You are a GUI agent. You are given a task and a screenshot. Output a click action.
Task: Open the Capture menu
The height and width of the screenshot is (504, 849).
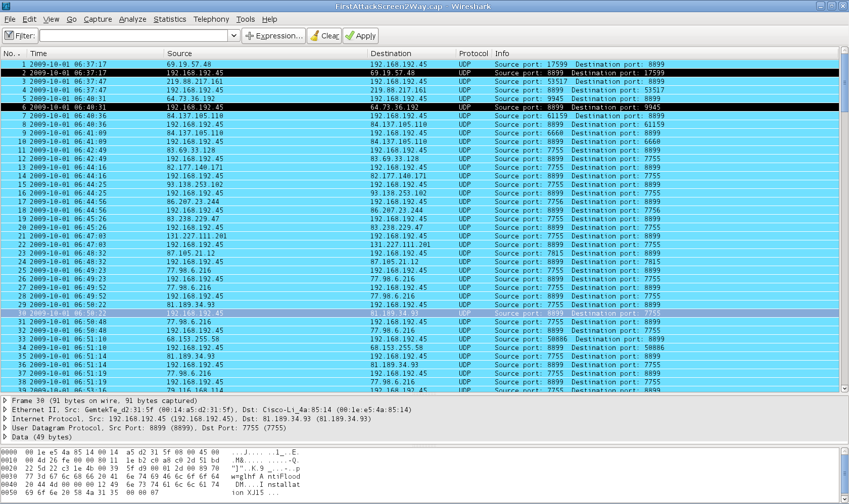click(98, 19)
